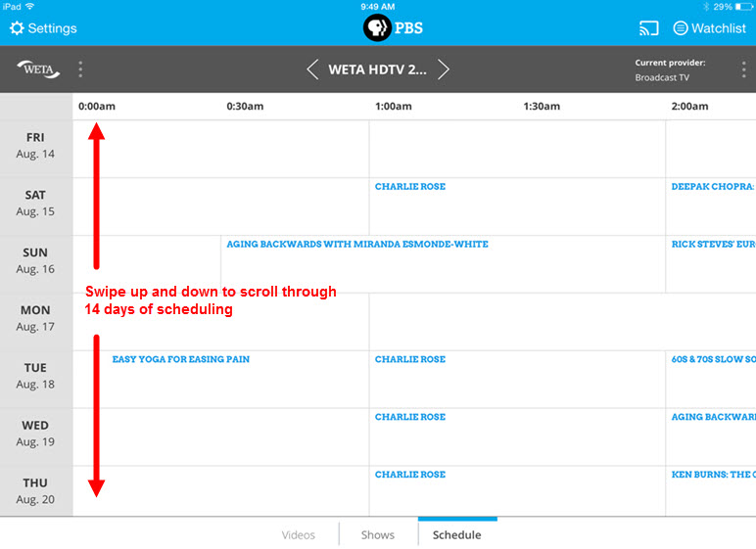Switch to the Shows tab
756x549 pixels.
378,534
